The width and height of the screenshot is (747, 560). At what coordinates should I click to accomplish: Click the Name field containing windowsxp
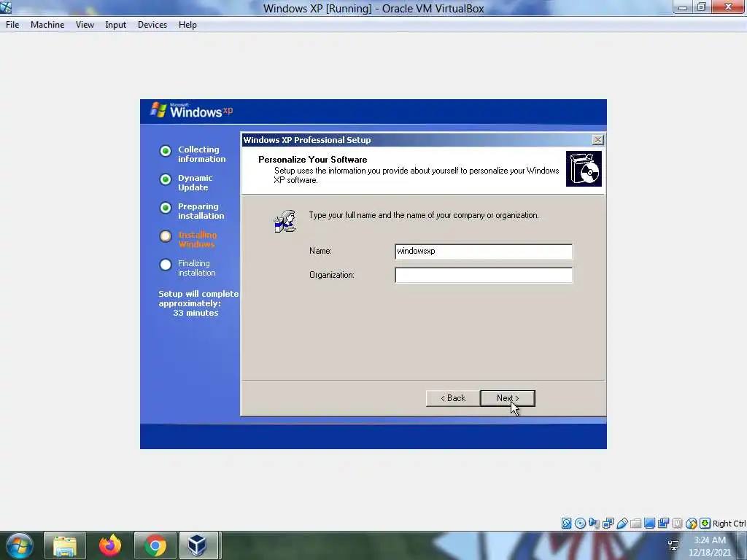pos(484,252)
